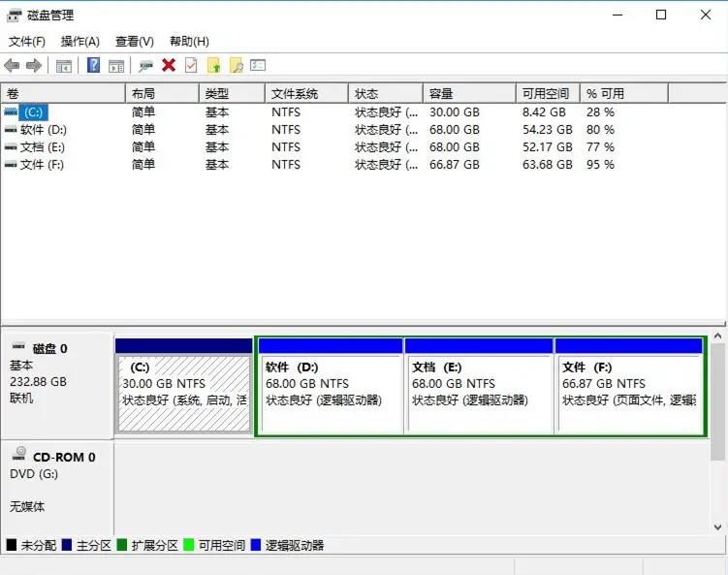Click the drive icon beside 文档 (E:)
This screenshot has height=575, width=728.
tap(11, 147)
